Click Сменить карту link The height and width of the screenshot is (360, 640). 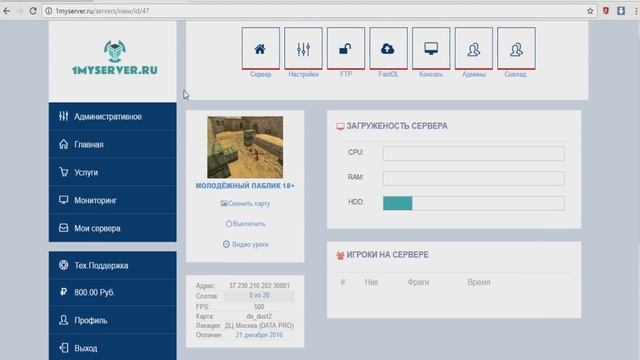pos(245,203)
